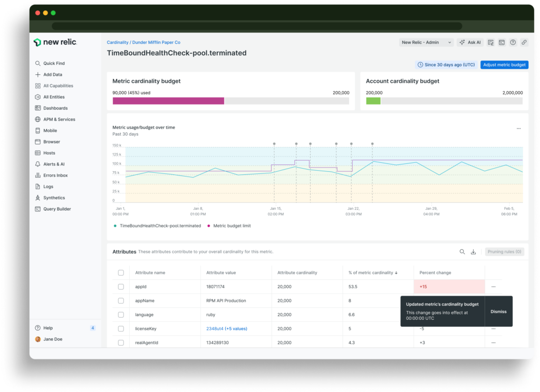Download attributes table icon

pyautogui.click(x=473, y=252)
